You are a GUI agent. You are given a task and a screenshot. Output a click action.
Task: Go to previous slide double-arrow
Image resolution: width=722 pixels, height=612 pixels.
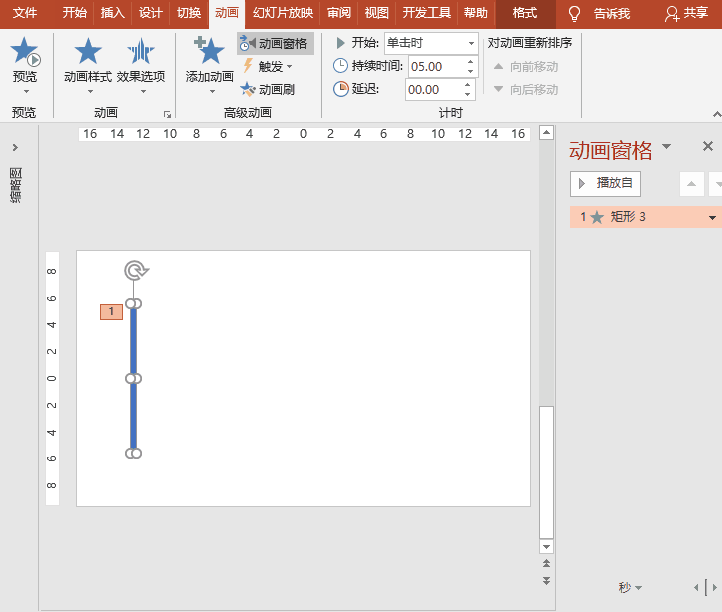(546, 563)
